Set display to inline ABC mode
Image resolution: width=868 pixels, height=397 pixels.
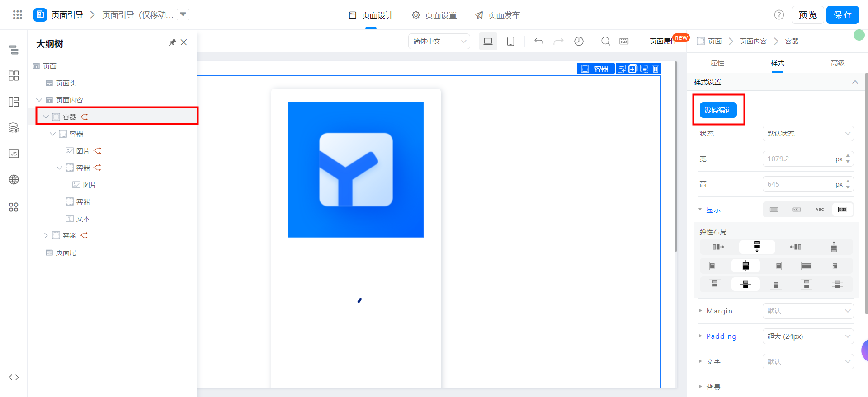point(820,210)
